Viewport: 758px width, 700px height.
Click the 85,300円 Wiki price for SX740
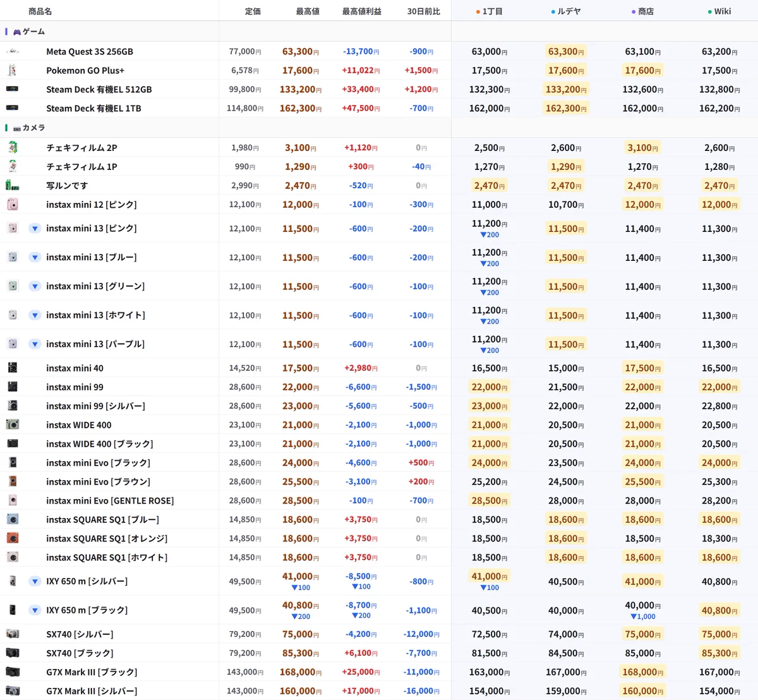719,653
